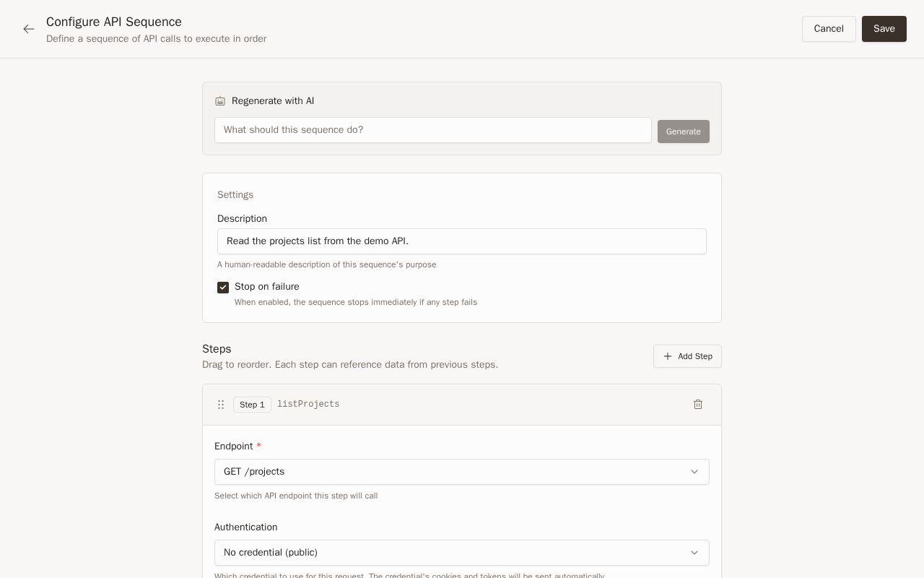Click the 'Define a sequence of API calls' subtitle
Screen dimensions: 924x578
coord(157,39)
